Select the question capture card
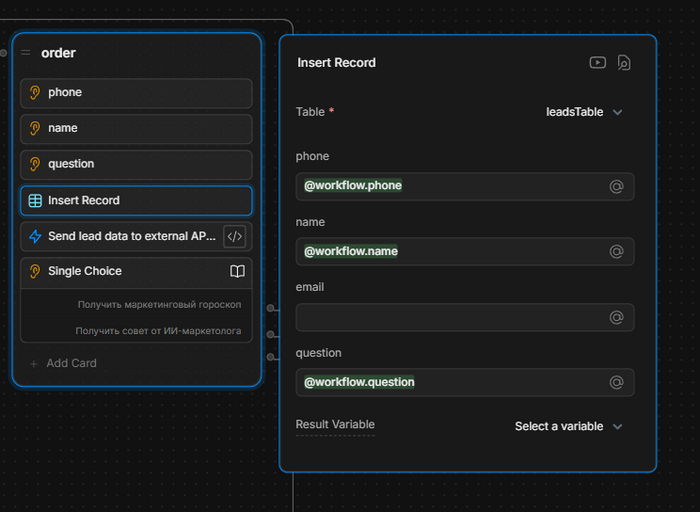This screenshot has height=512, width=700. click(x=136, y=164)
